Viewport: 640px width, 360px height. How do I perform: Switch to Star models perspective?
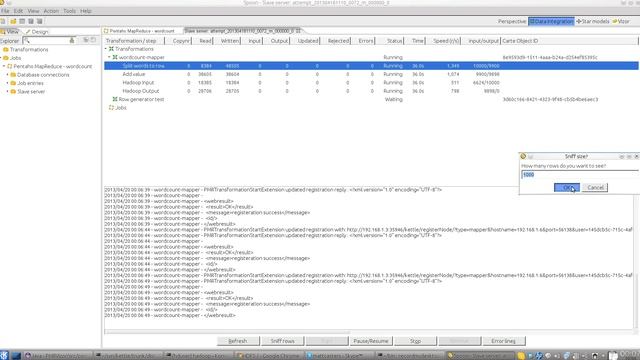coord(593,21)
